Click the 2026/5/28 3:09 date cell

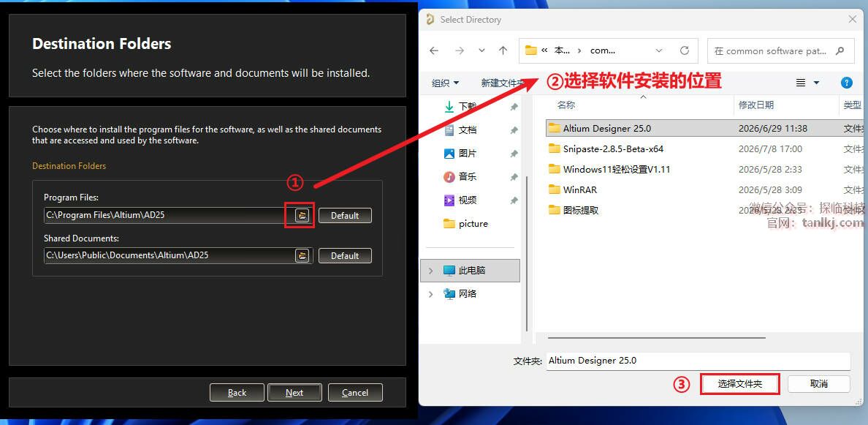[x=770, y=189]
